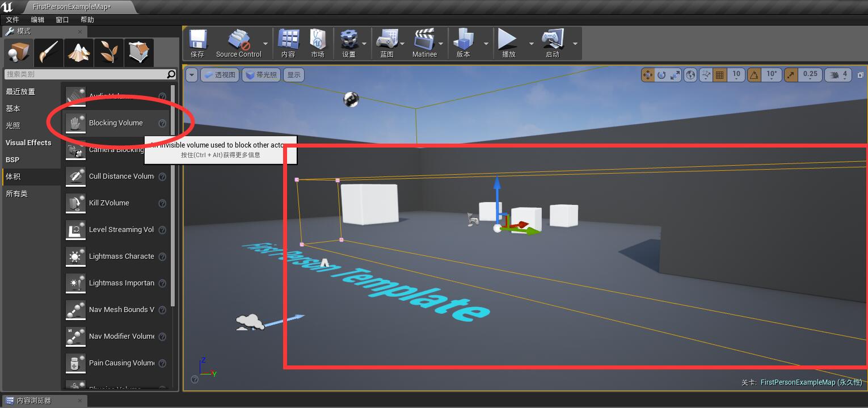Select the Paint brush mode icon
The image size is (868, 408).
[x=48, y=53]
